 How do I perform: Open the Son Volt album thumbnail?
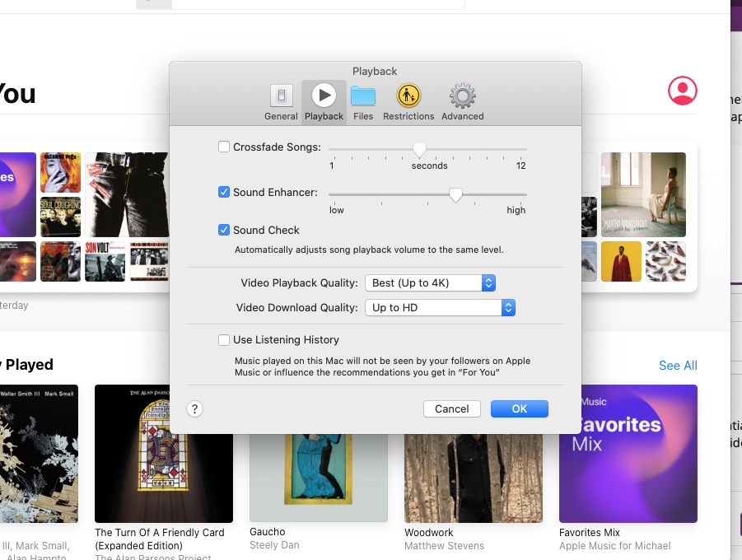pyautogui.click(x=105, y=261)
